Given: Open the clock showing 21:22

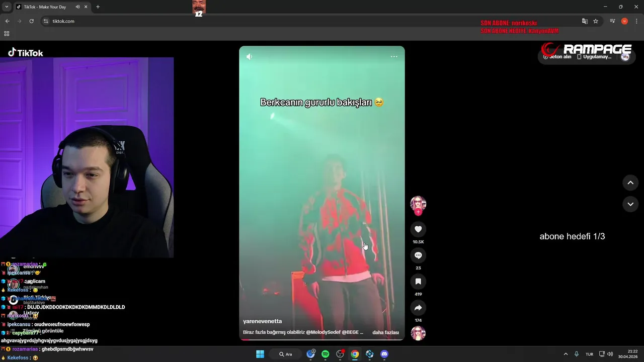Looking at the screenshot, I should pos(628,354).
